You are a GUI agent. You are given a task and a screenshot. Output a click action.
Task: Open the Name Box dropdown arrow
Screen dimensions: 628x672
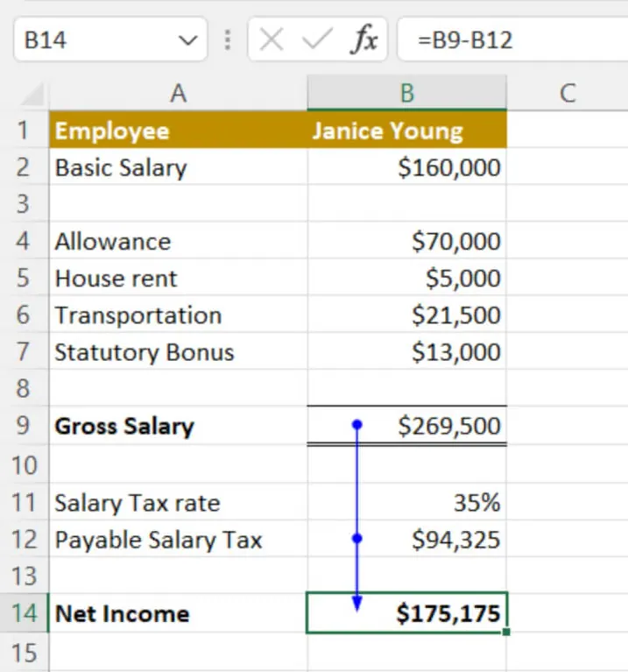click(x=187, y=40)
